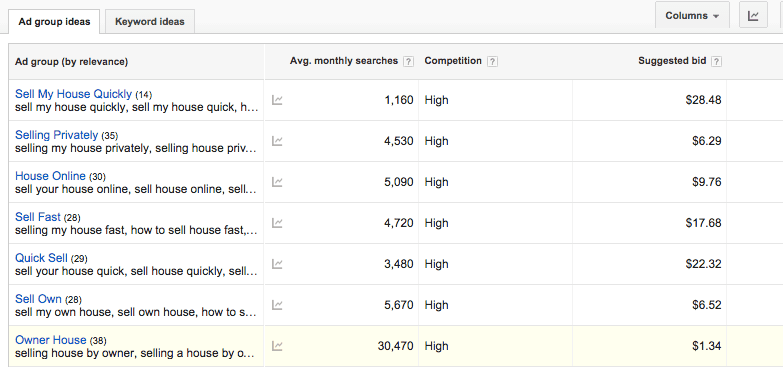
Task: Click the 30,470 monthly searches value
Action: tap(396, 346)
